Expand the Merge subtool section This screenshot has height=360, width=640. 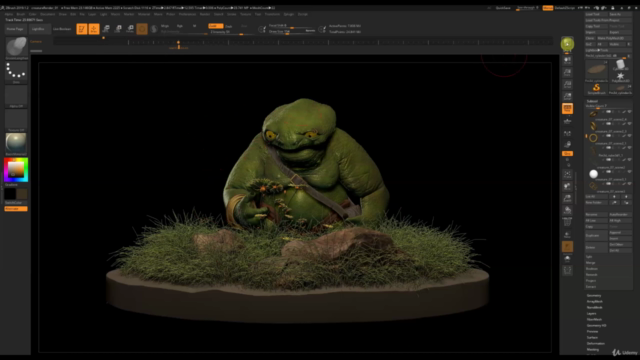[x=591, y=263]
